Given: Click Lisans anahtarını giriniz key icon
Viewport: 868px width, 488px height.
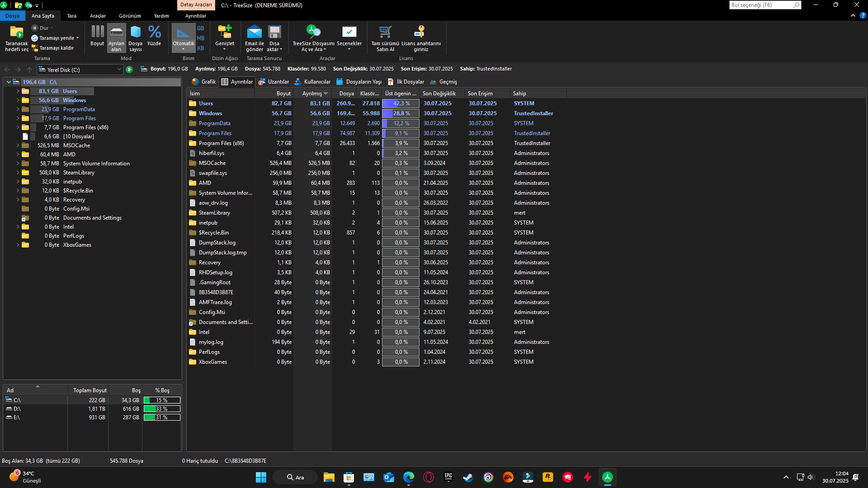Looking at the screenshot, I should [420, 32].
